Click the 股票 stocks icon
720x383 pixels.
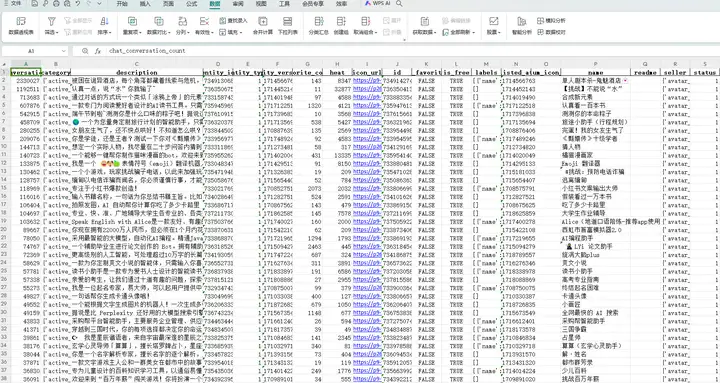pos(494,22)
